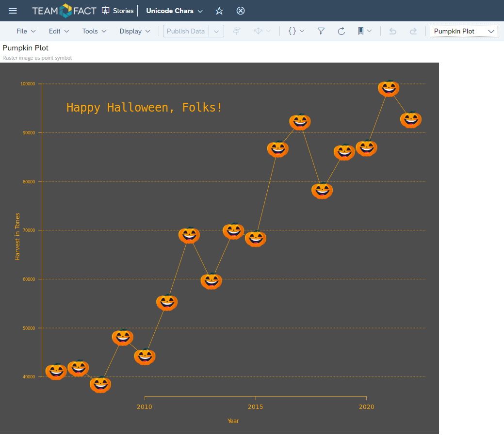Click the 2015 axis tick label

pyautogui.click(x=256, y=407)
